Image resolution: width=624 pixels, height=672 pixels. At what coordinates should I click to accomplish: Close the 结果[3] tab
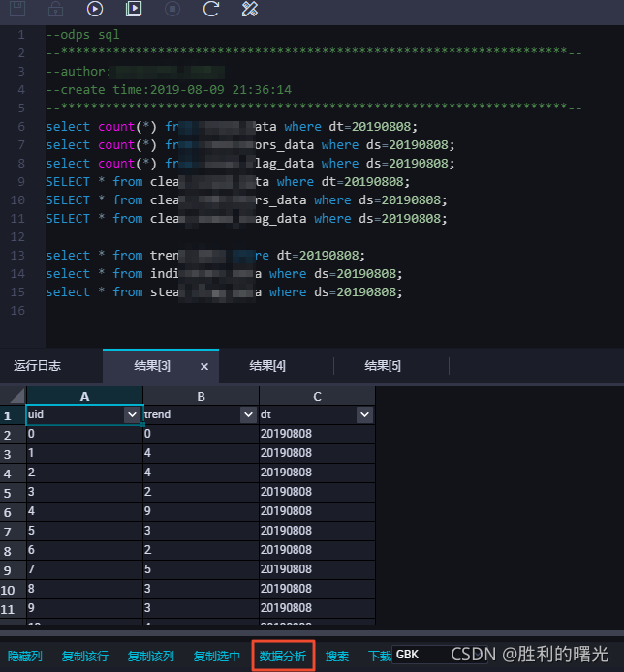point(204,366)
